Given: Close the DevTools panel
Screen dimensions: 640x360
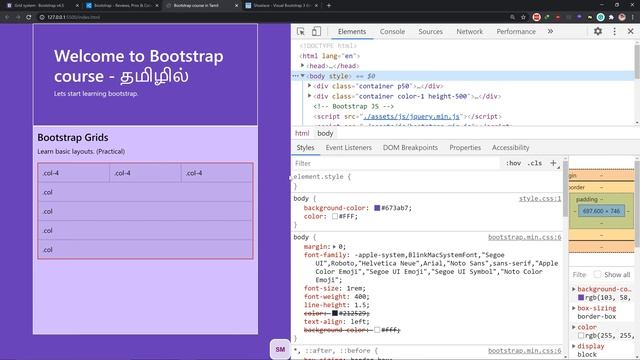Looking at the screenshot, I should click(x=630, y=31).
